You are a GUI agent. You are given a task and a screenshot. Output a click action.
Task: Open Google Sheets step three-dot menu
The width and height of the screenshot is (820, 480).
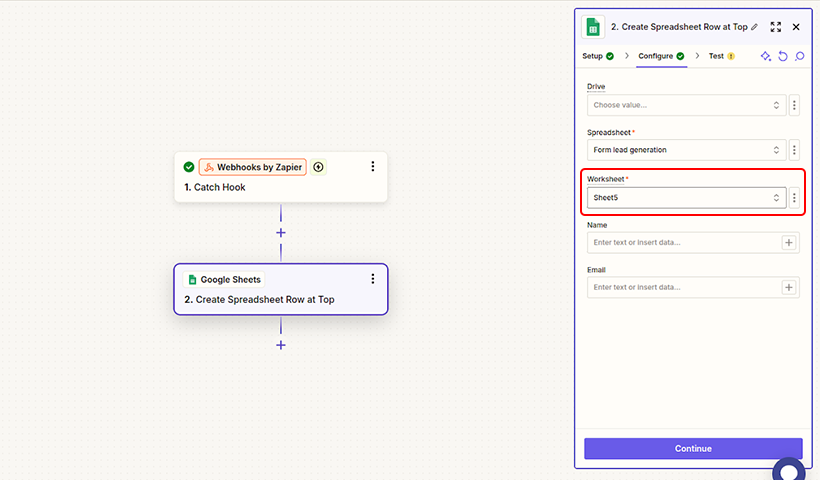[373, 279]
